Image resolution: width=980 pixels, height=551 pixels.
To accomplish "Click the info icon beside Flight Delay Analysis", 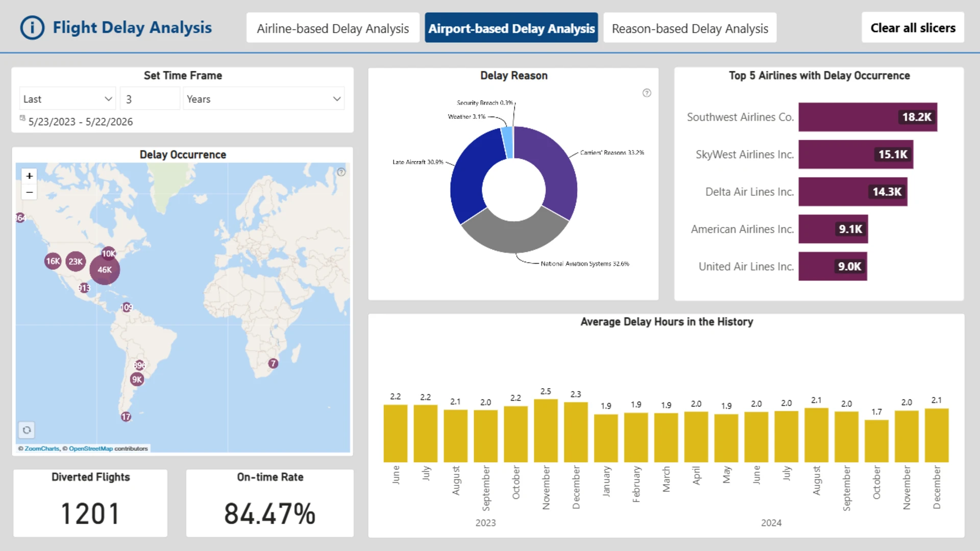I will [x=32, y=28].
